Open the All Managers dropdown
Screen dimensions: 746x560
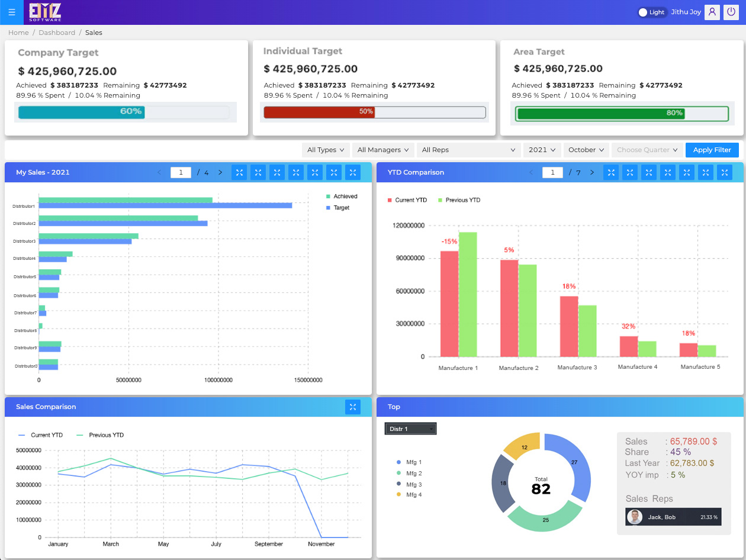(x=384, y=150)
